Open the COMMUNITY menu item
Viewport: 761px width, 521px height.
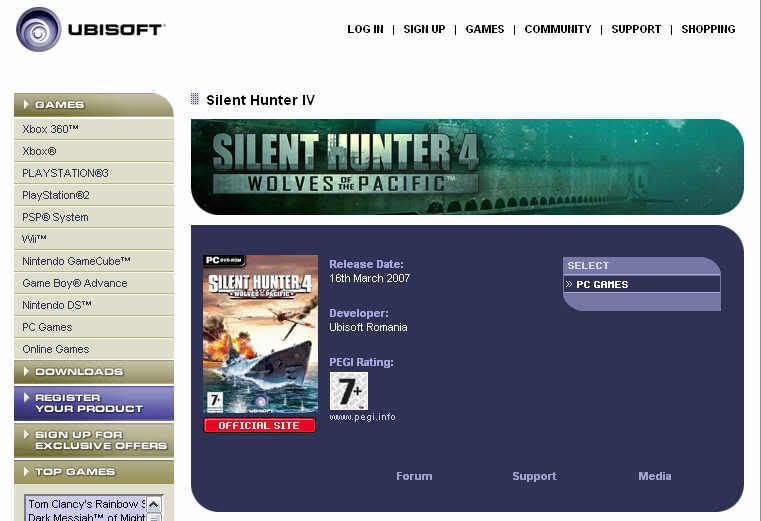[x=558, y=29]
